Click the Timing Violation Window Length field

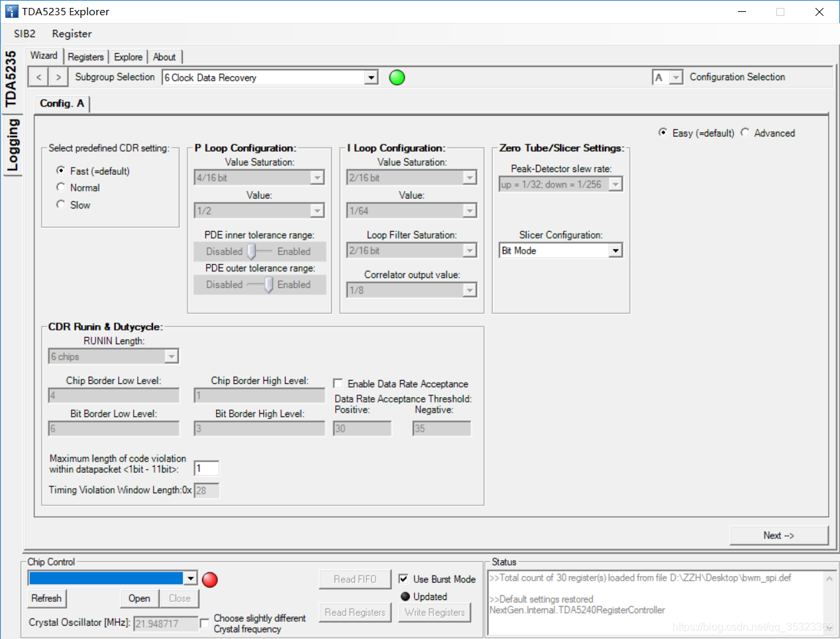(206, 491)
